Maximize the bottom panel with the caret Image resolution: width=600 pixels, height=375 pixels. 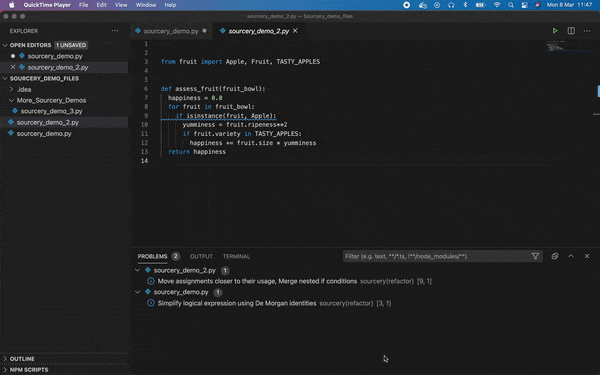pos(571,256)
